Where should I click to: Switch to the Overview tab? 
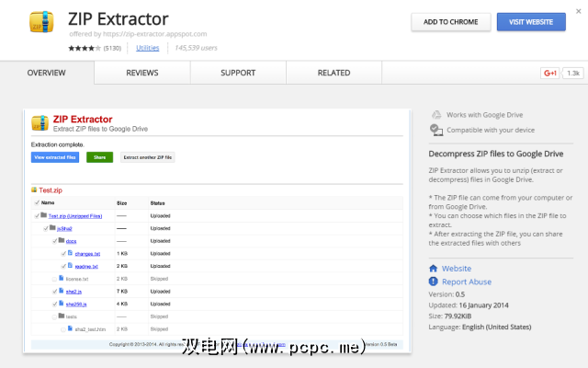click(x=47, y=73)
